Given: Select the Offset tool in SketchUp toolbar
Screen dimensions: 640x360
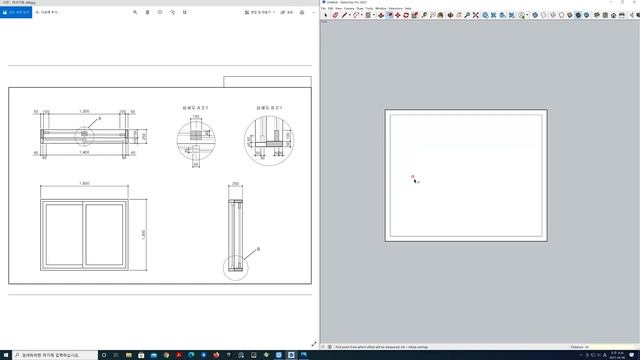Looking at the screenshot, I should [x=389, y=15].
